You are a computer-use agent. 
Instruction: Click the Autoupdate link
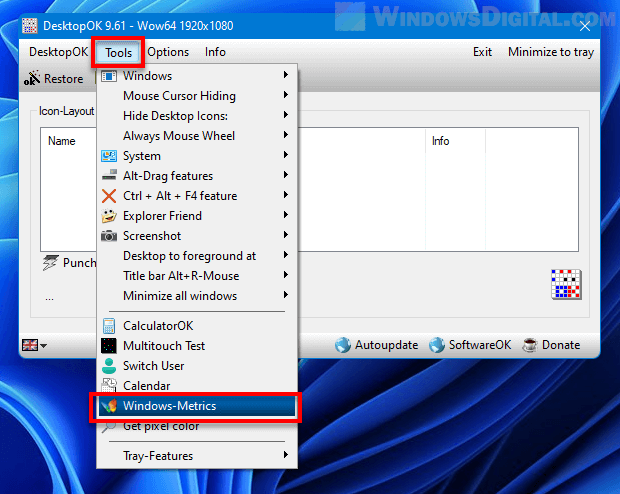pyautogui.click(x=386, y=345)
